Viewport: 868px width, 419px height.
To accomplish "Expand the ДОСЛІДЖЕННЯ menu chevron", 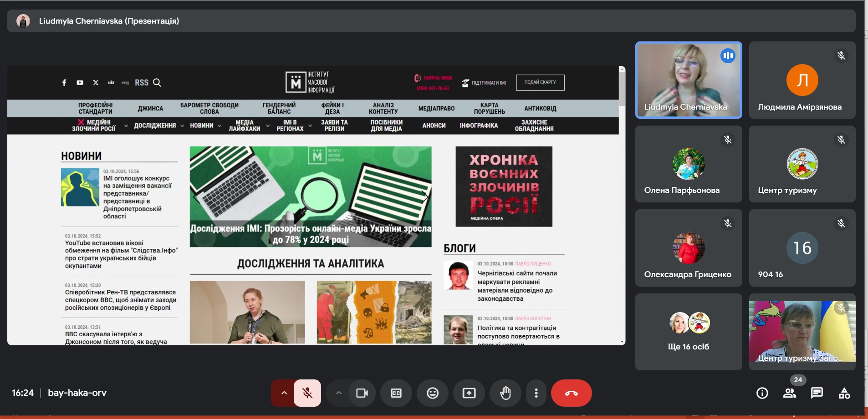I will tap(182, 126).
